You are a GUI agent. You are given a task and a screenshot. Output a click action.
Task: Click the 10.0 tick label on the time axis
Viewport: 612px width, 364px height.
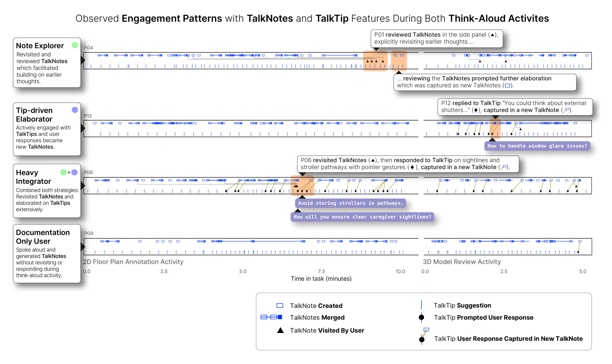click(400, 271)
